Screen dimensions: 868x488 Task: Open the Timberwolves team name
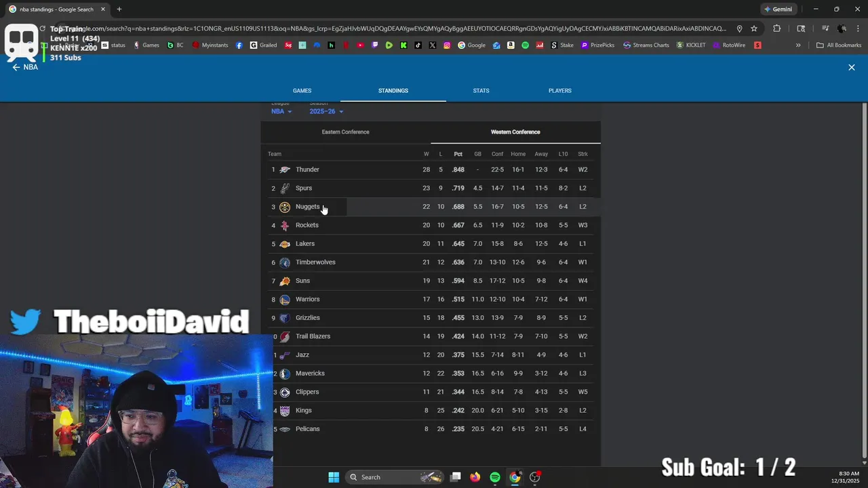coord(315,262)
